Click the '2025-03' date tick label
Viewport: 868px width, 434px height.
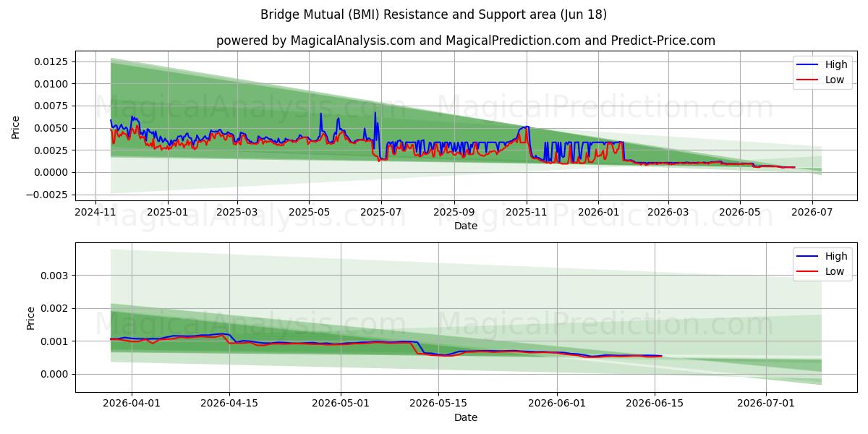click(237, 211)
